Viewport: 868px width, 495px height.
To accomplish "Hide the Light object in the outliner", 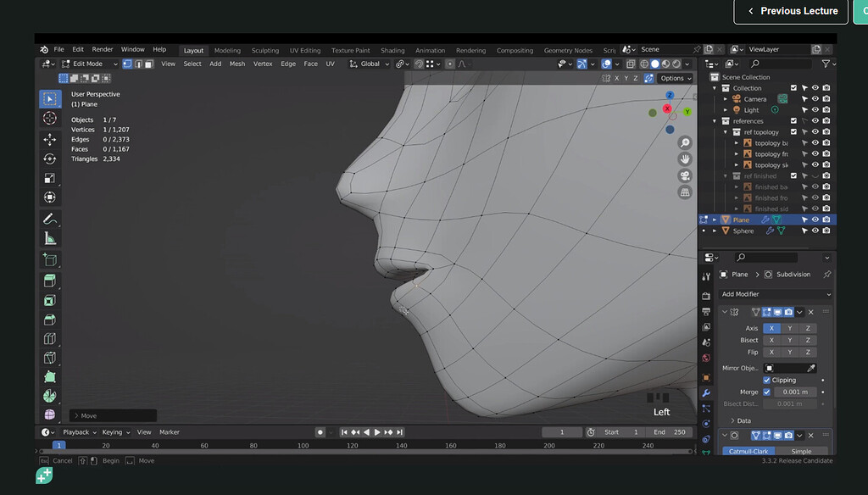I will click(x=815, y=110).
